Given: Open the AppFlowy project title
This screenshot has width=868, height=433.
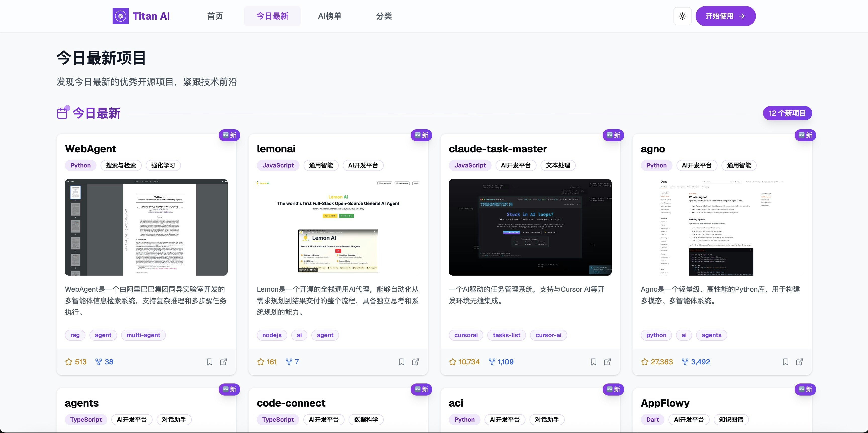Looking at the screenshot, I should coord(665,403).
